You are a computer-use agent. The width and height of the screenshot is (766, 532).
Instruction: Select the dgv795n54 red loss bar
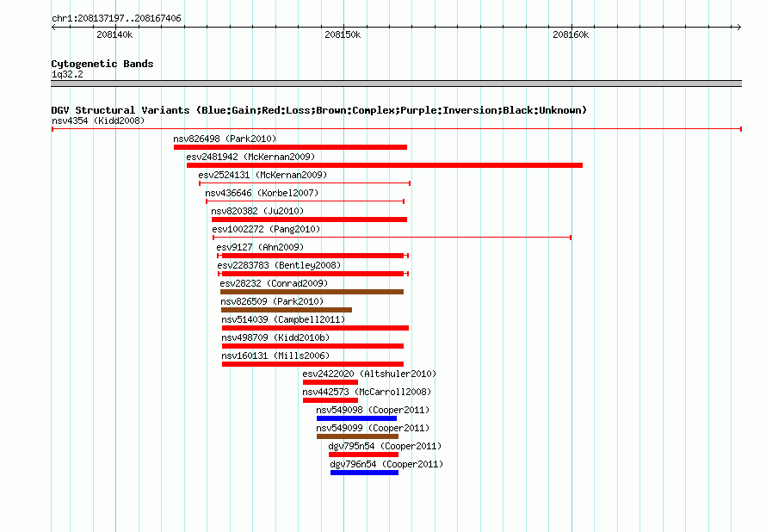point(363,455)
